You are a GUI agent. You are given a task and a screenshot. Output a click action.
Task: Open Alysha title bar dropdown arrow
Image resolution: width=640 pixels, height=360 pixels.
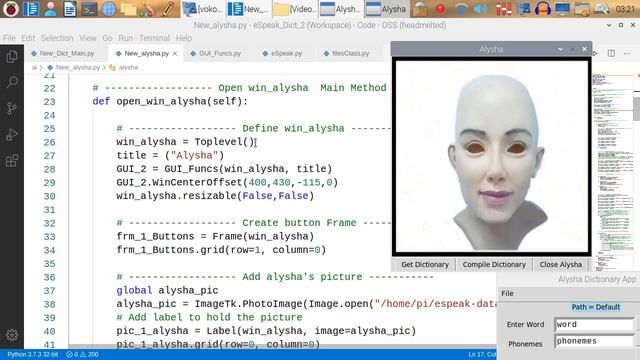[x=560, y=49]
